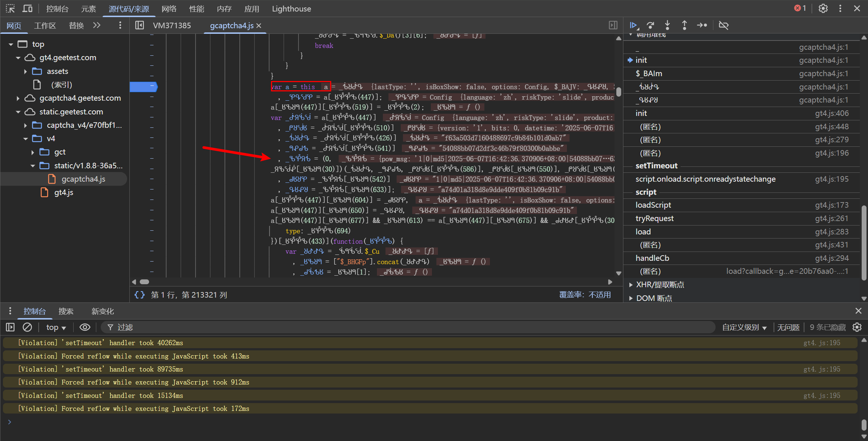
Task: Expand gcaptcha4.geetest.com domain node
Action: (x=18, y=98)
